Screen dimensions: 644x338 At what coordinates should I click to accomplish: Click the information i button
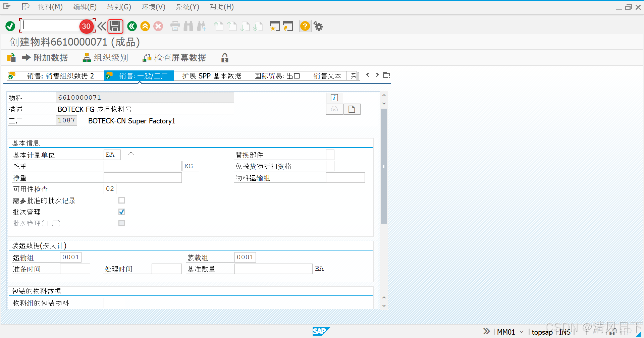click(334, 98)
